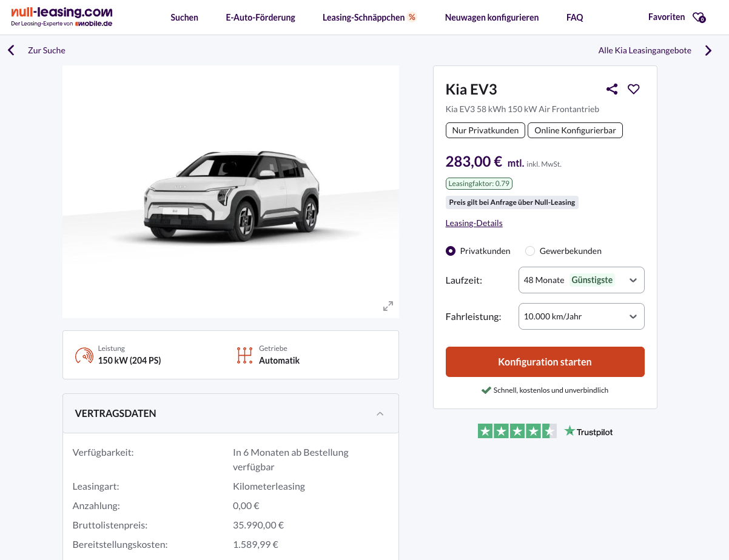This screenshot has width=729, height=560.
Task: Click the Trustpilot star rating
Action: 517,432
